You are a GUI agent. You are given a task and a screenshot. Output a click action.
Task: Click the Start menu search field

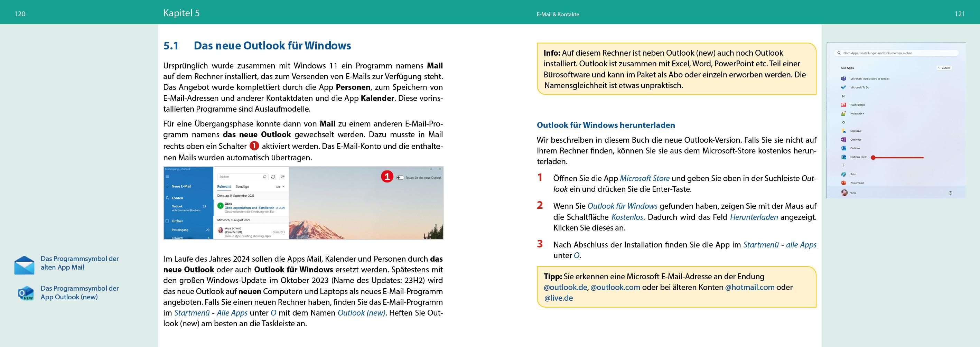(x=896, y=53)
